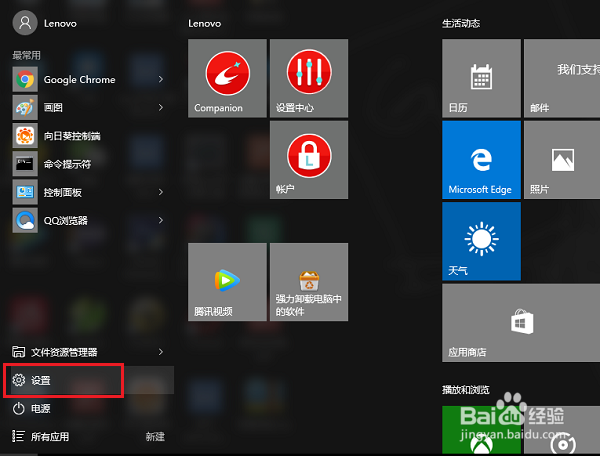Click the 播放和浏览 group header
The image size is (600, 456).
[x=466, y=390]
